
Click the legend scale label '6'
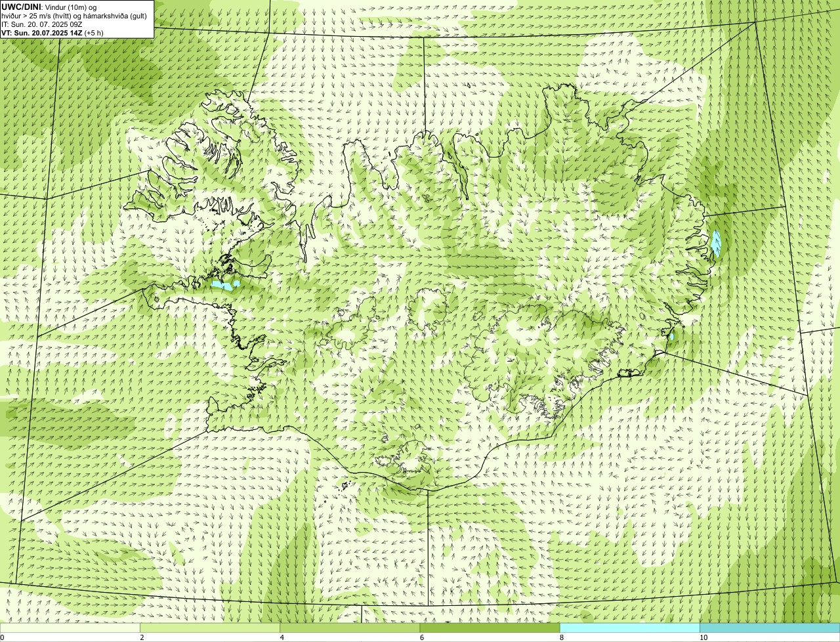pyautogui.click(x=422, y=637)
